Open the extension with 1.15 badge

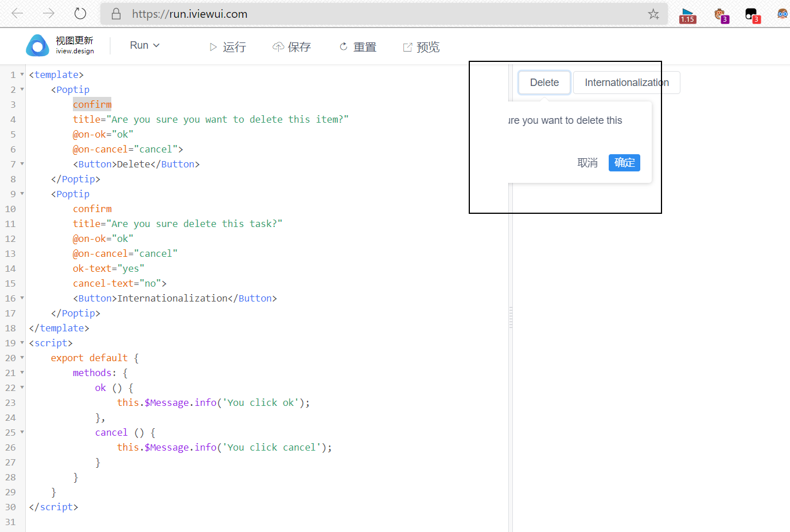pos(687,15)
